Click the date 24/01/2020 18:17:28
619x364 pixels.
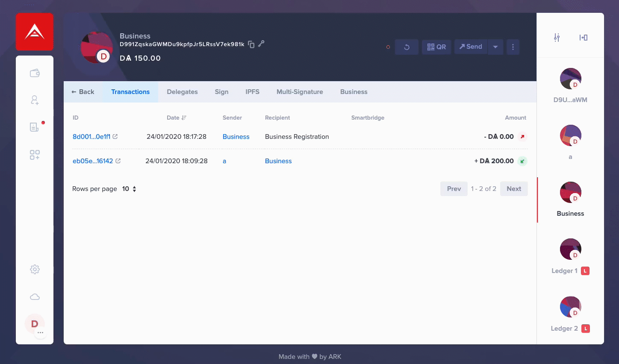tap(177, 137)
